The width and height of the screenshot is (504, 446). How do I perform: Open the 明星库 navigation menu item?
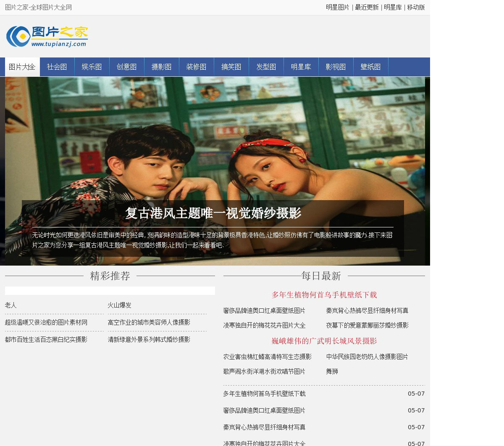[x=301, y=67]
